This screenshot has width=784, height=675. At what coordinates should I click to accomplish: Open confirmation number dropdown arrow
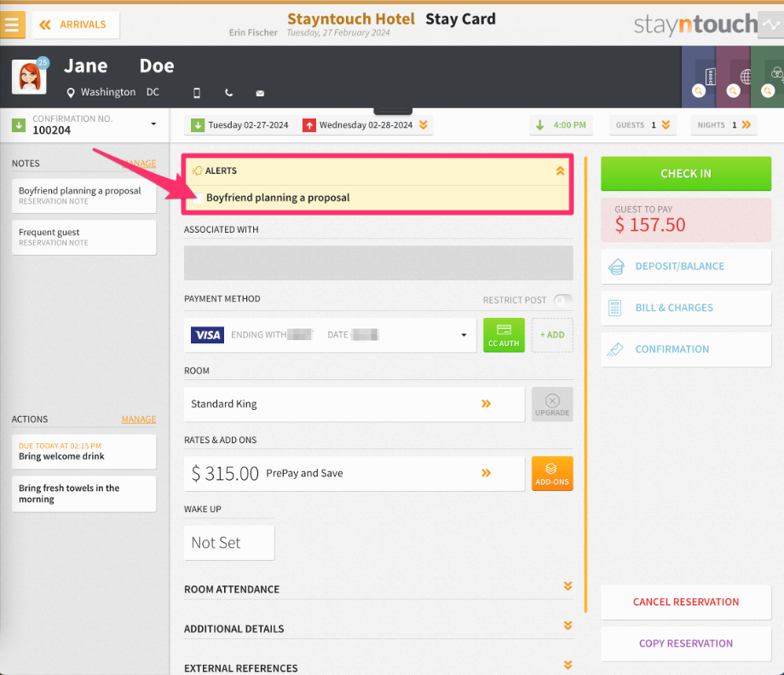click(x=153, y=124)
